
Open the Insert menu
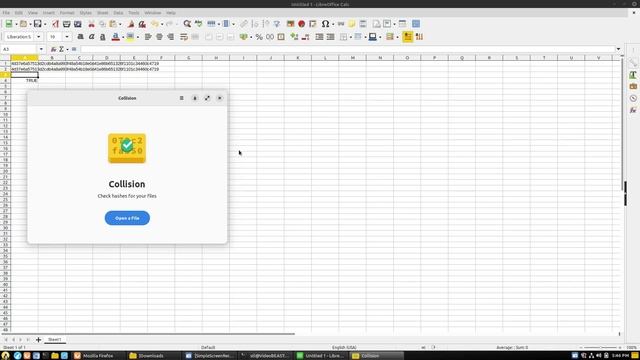pyautogui.click(x=49, y=13)
